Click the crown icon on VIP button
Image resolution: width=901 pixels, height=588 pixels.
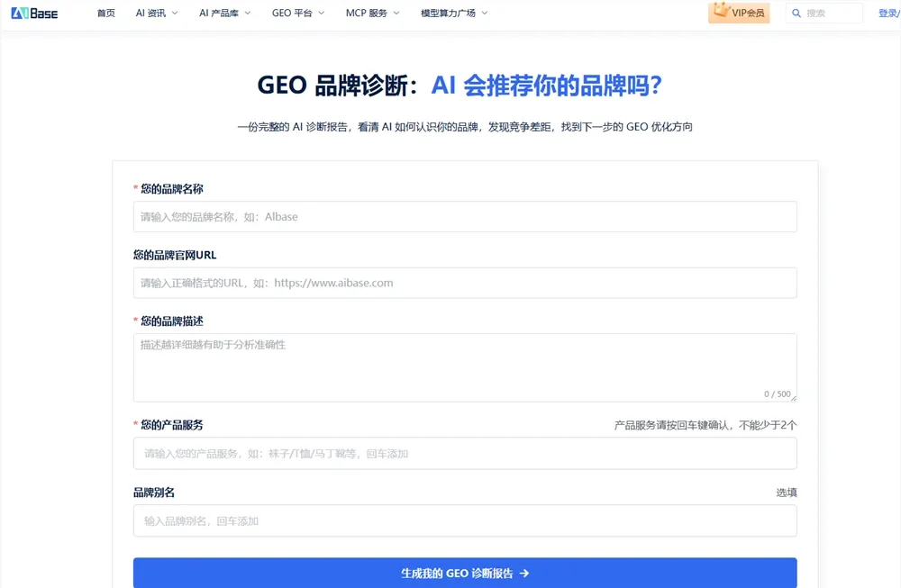point(721,10)
